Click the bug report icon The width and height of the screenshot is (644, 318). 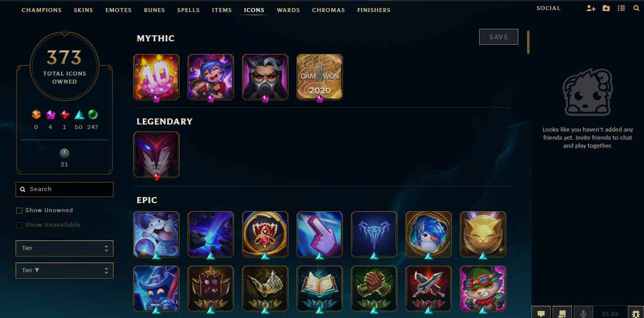point(635,312)
